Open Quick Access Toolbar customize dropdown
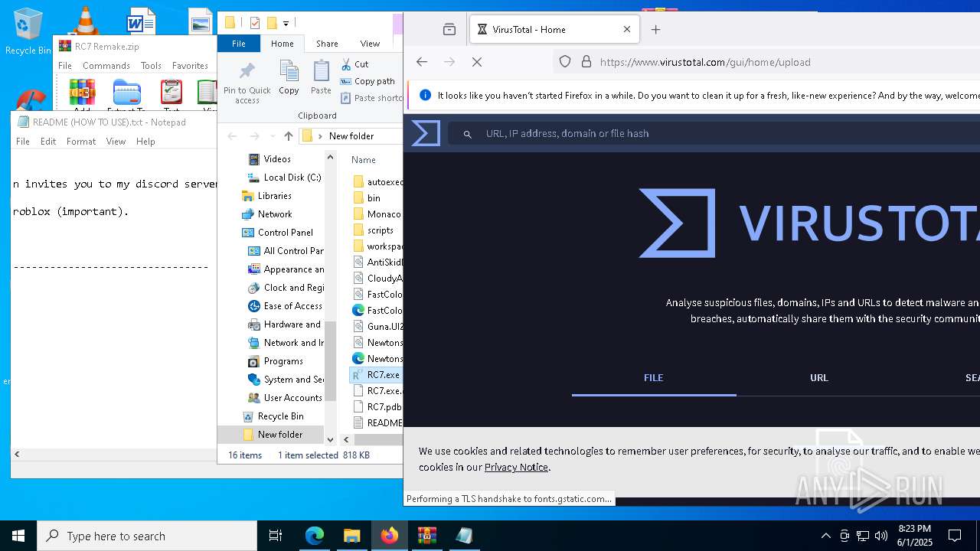Viewport: 980px width, 551px height. click(286, 24)
